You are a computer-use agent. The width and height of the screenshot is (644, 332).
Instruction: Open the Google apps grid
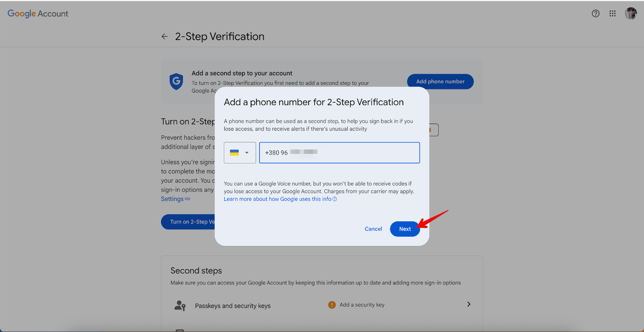point(613,14)
